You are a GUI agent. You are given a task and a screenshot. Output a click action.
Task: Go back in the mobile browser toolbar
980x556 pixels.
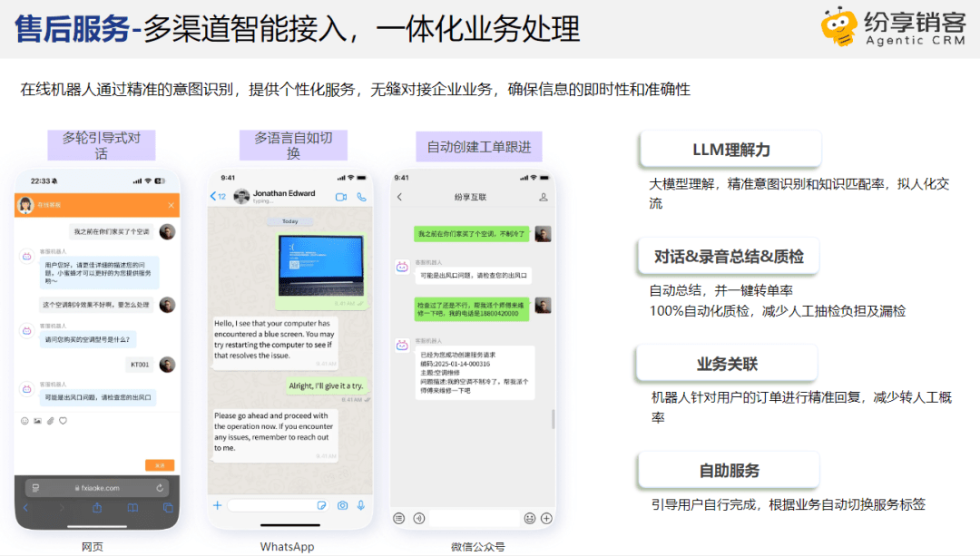[x=26, y=508]
